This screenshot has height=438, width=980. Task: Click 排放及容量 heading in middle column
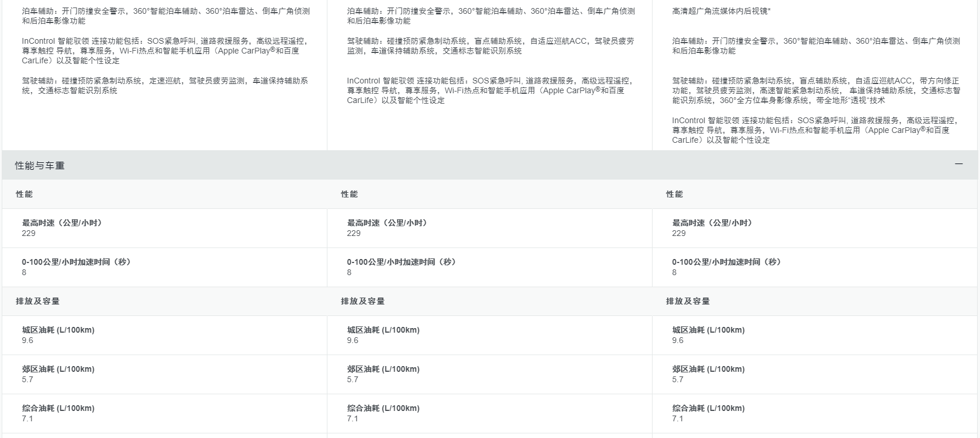point(363,302)
